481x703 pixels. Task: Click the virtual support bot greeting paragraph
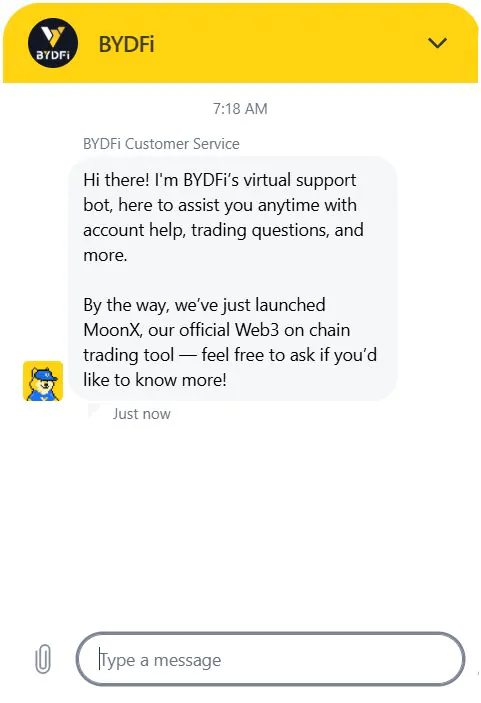pyautogui.click(x=223, y=217)
